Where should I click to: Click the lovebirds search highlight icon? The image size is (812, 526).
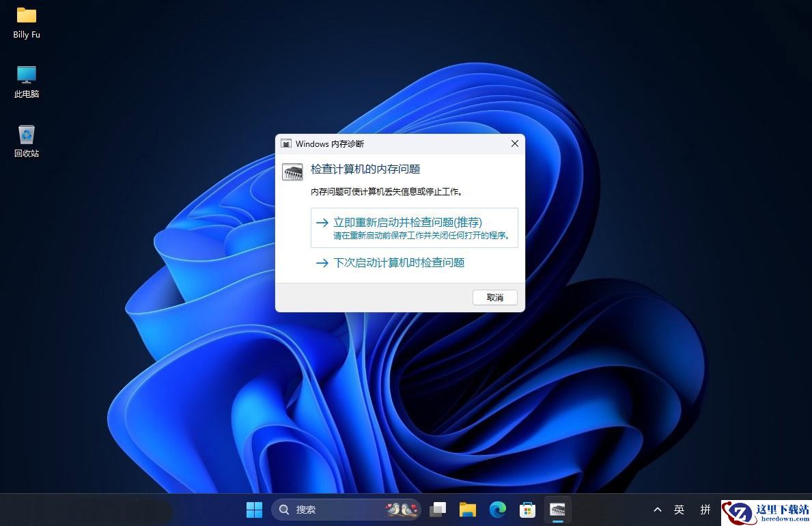[402, 510]
